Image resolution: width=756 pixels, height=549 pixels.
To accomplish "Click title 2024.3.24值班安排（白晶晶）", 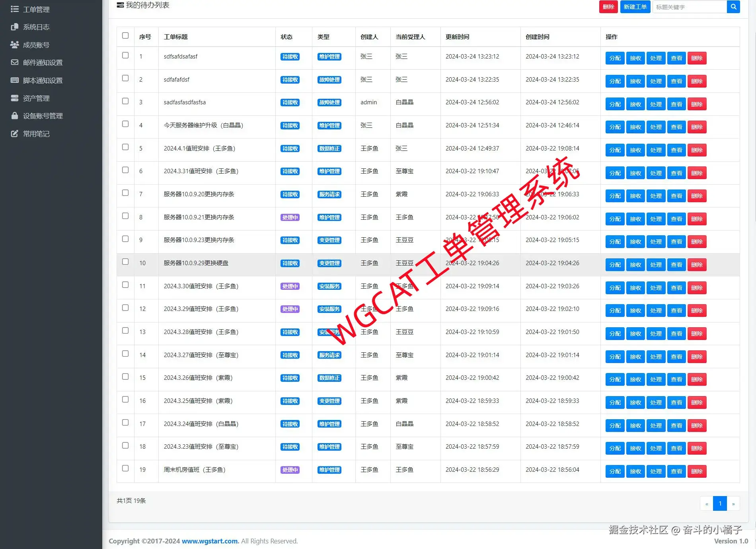I will [x=201, y=424].
